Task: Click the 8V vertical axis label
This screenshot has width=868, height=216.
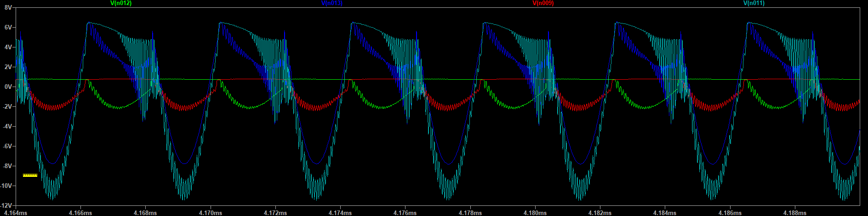Action: point(7,8)
